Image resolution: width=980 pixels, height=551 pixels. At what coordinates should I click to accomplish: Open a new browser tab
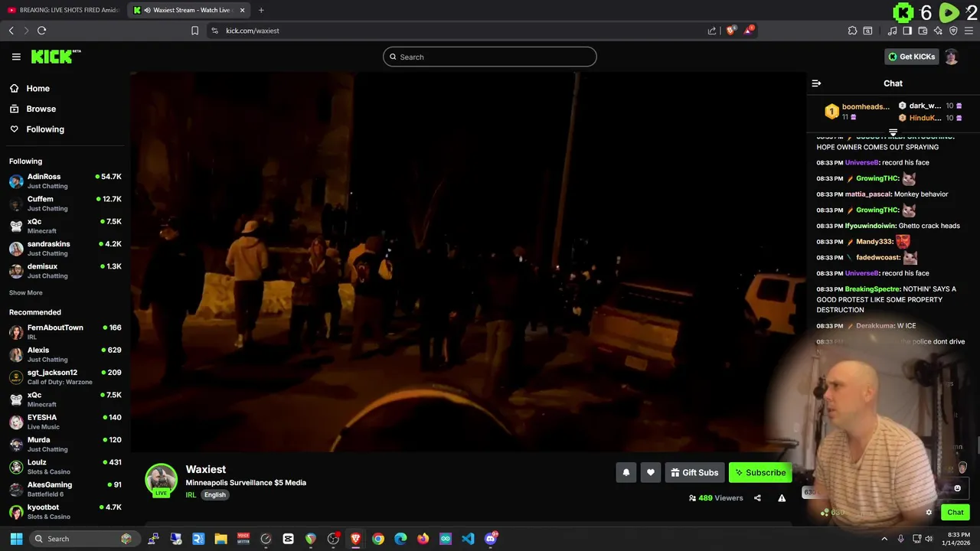261,10
